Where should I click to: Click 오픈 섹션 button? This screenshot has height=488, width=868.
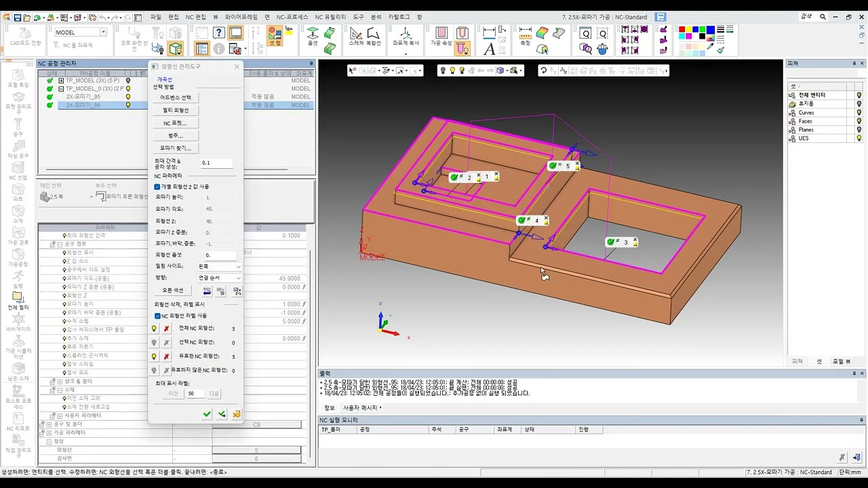pyautogui.click(x=173, y=291)
